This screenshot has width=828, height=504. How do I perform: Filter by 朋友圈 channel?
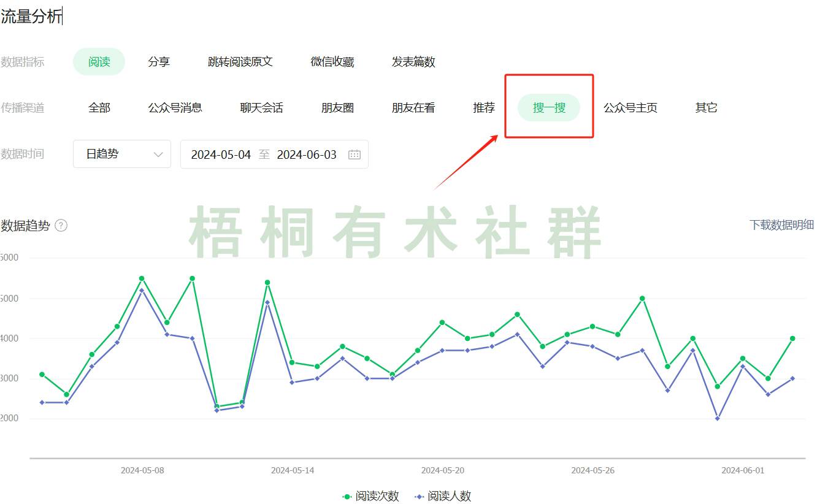coord(337,107)
